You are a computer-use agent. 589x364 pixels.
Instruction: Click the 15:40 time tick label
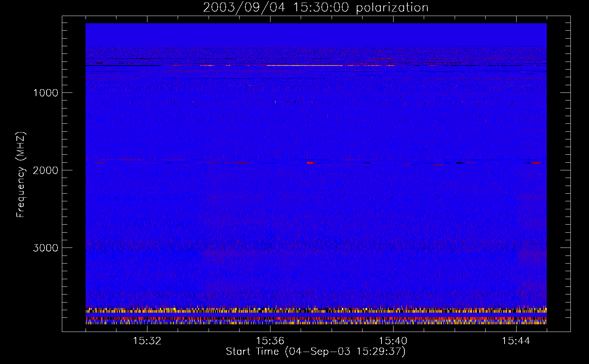pos(393,341)
